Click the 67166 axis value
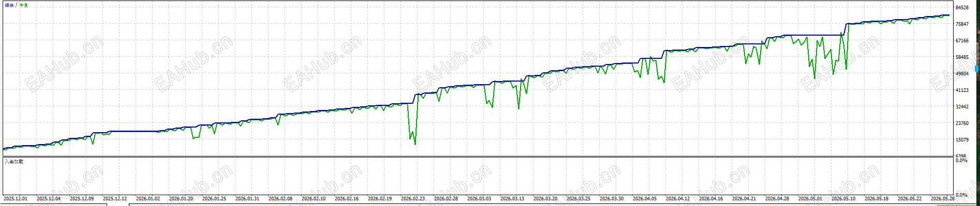Image resolution: width=980 pixels, height=206 pixels. tap(962, 41)
